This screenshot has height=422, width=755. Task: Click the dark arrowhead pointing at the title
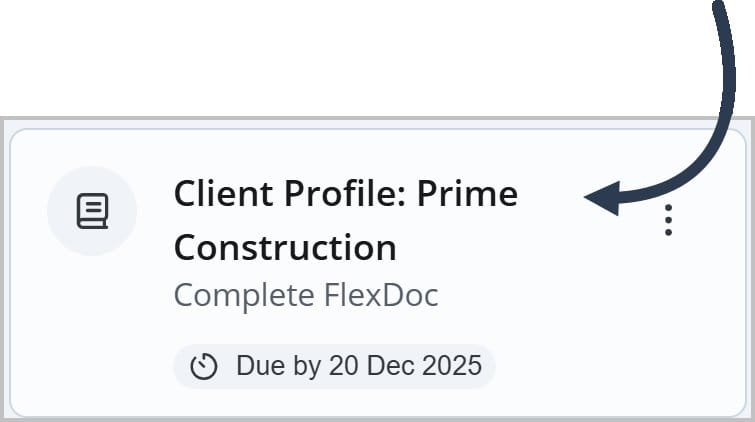point(602,198)
